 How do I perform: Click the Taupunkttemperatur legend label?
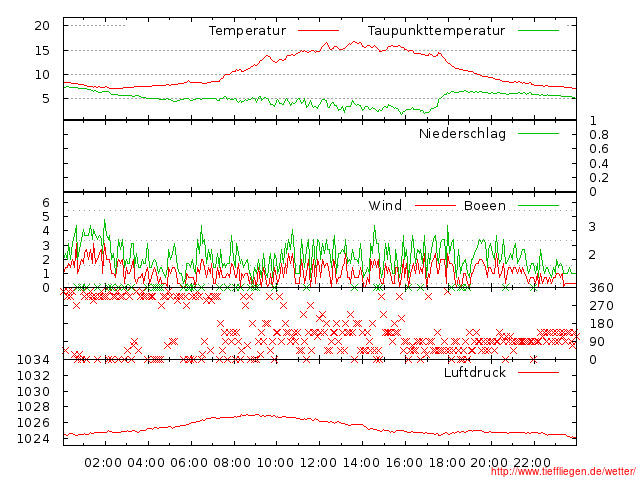436,31
